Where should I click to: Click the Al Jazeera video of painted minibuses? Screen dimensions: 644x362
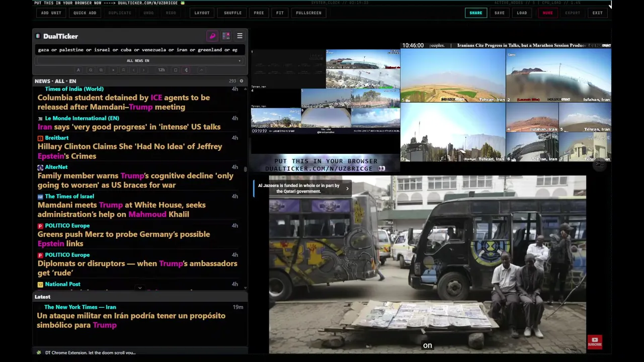coord(427,264)
